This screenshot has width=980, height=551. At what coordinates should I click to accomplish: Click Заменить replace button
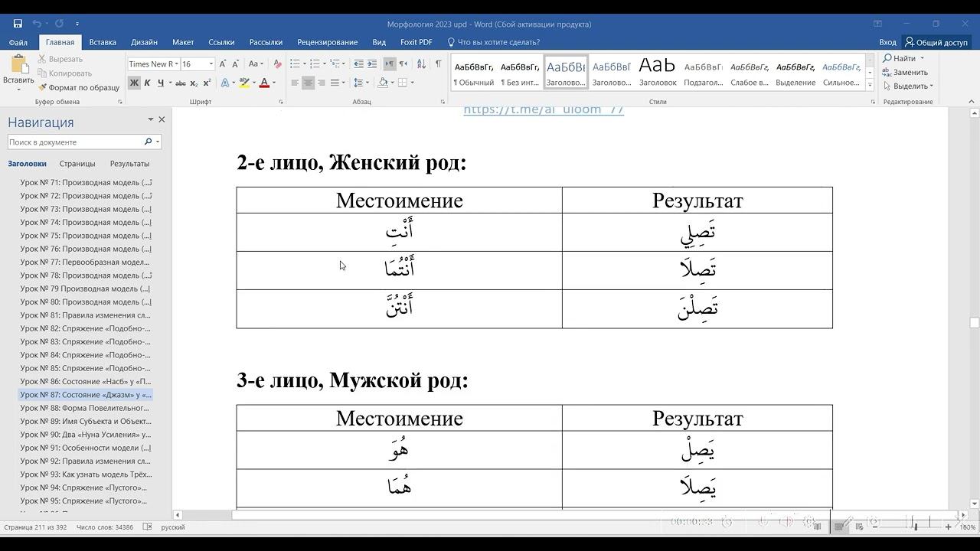(905, 72)
